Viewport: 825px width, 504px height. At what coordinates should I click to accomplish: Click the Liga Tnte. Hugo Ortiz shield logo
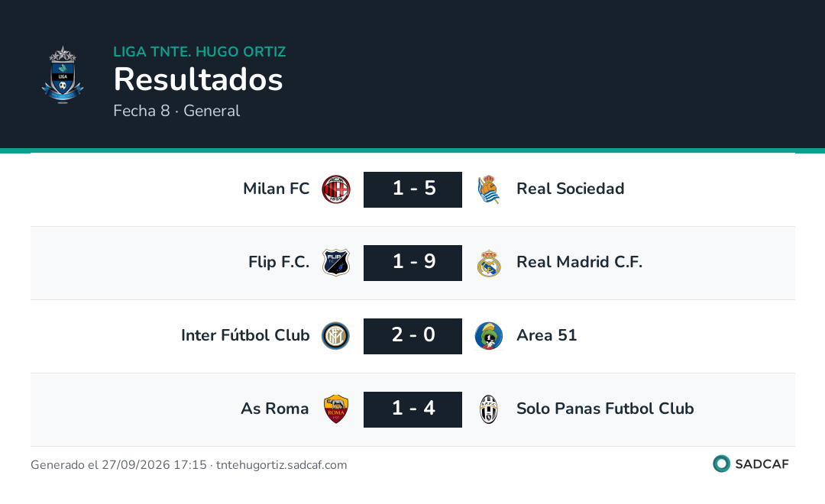click(63, 75)
